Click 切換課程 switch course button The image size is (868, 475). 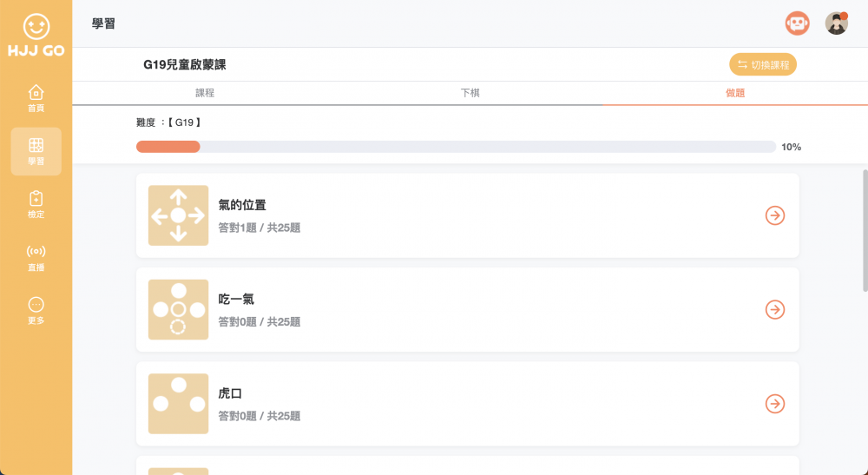pos(763,65)
